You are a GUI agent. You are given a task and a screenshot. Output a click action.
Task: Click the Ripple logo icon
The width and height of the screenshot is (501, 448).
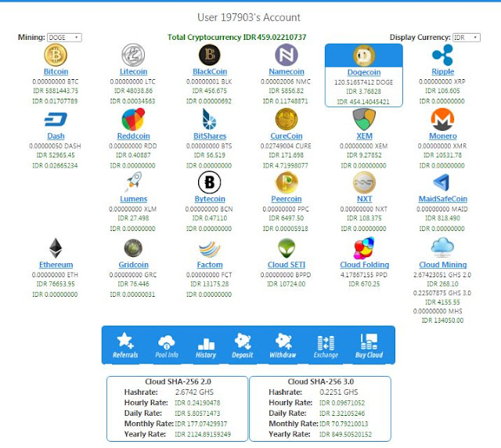point(442,55)
